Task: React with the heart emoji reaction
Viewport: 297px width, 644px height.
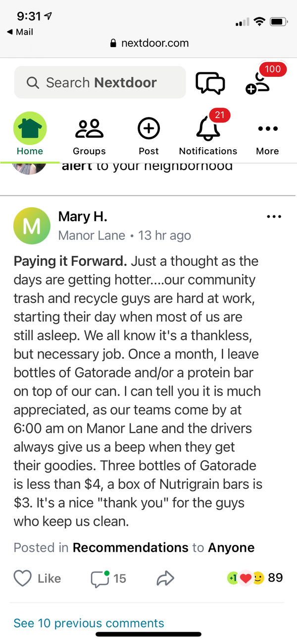Action: click(246, 578)
